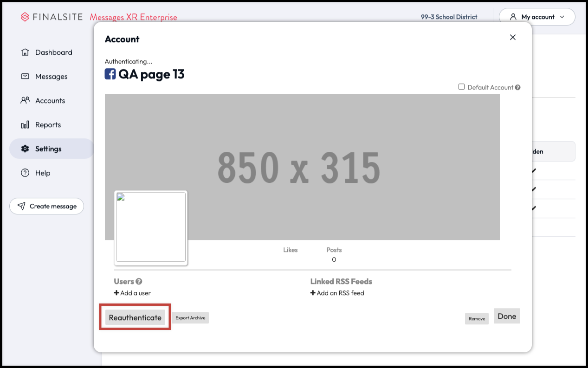The height and width of the screenshot is (368, 588).
Task: Click the help icon beside Default Account
Action: pyautogui.click(x=517, y=87)
